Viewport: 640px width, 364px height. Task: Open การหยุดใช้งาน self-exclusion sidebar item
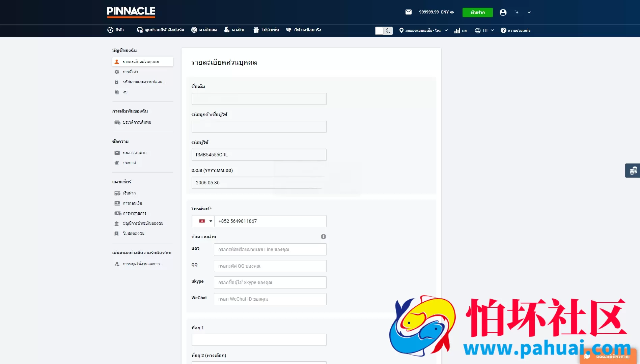[143, 264]
